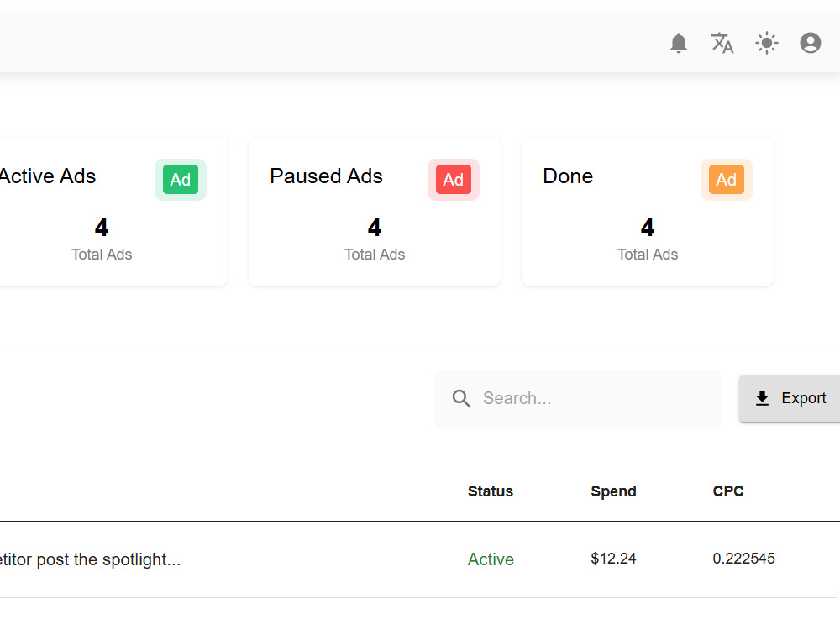Image resolution: width=840 pixels, height=630 pixels.
Task: Click Total Ads label under Done
Action: (647, 255)
